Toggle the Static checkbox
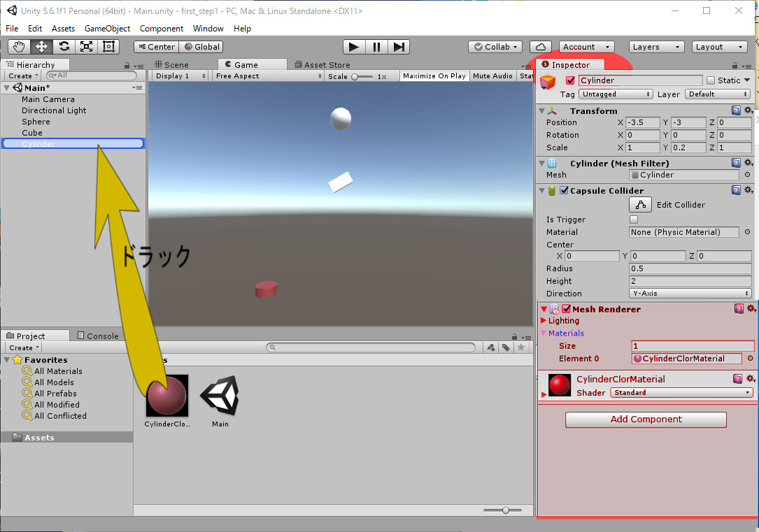The width and height of the screenshot is (759, 532). click(711, 80)
